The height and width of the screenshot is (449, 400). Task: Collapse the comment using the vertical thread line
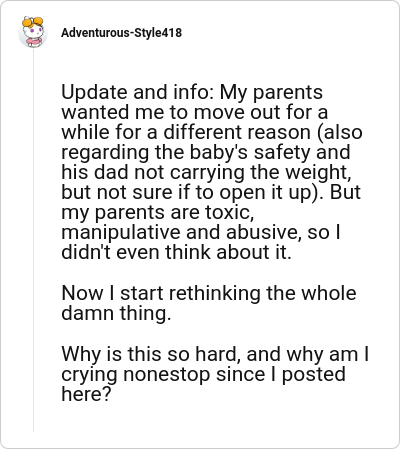tap(33, 240)
